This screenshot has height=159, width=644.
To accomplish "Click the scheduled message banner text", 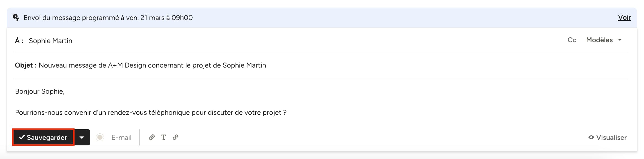I will pos(108,18).
